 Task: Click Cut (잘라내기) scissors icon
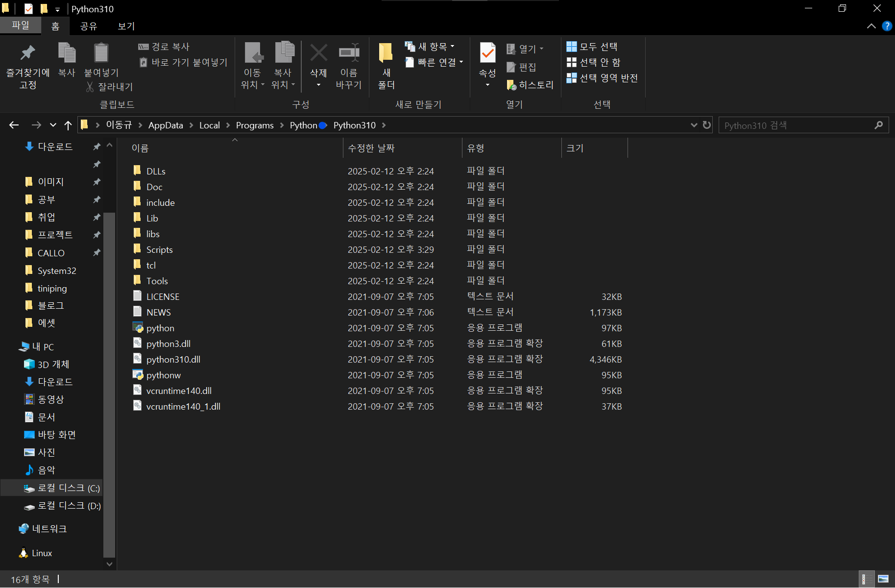tap(90, 87)
